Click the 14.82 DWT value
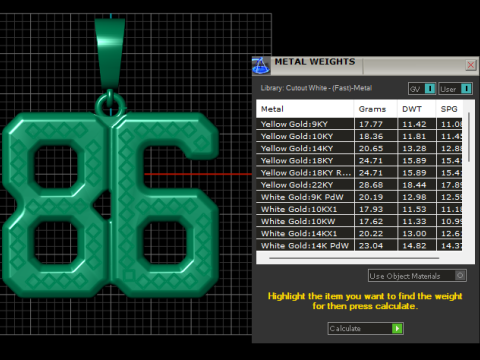The height and width of the screenshot is (360, 480). click(x=414, y=246)
